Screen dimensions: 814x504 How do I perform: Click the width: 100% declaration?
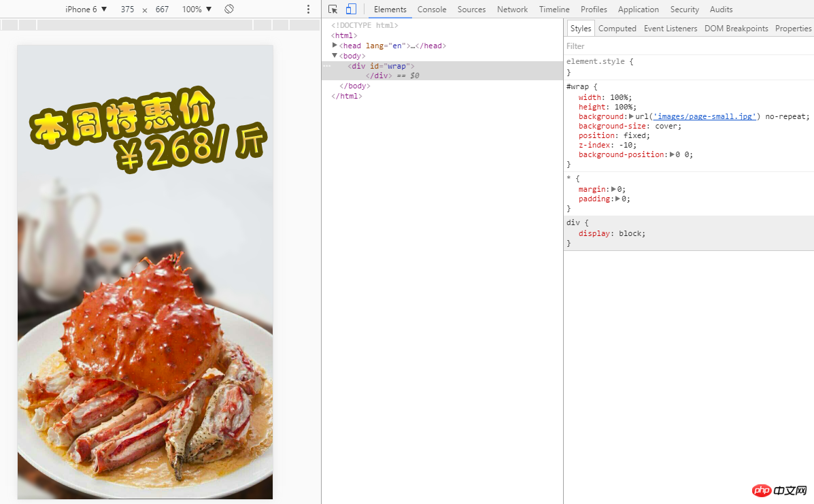click(x=605, y=97)
